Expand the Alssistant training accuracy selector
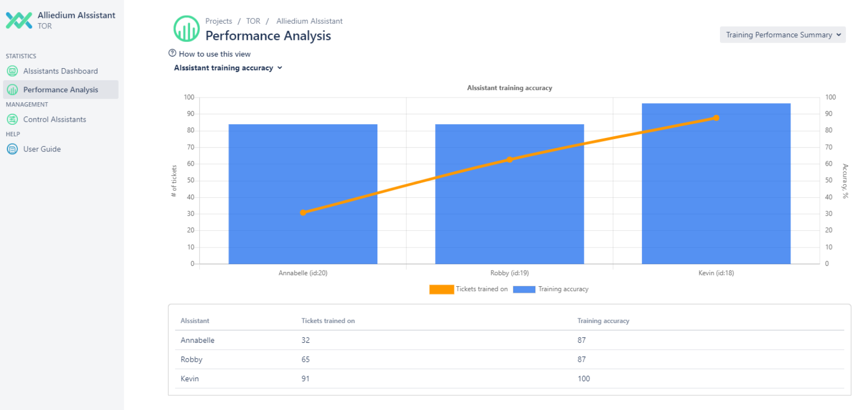Image resolution: width=868 pixels, height=410 pixels. (228, 68)
